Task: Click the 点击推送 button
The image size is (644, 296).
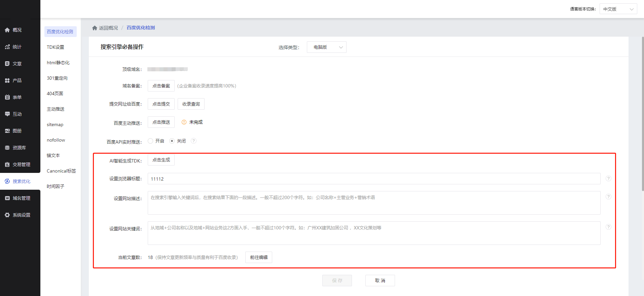Action: point(161,122)
